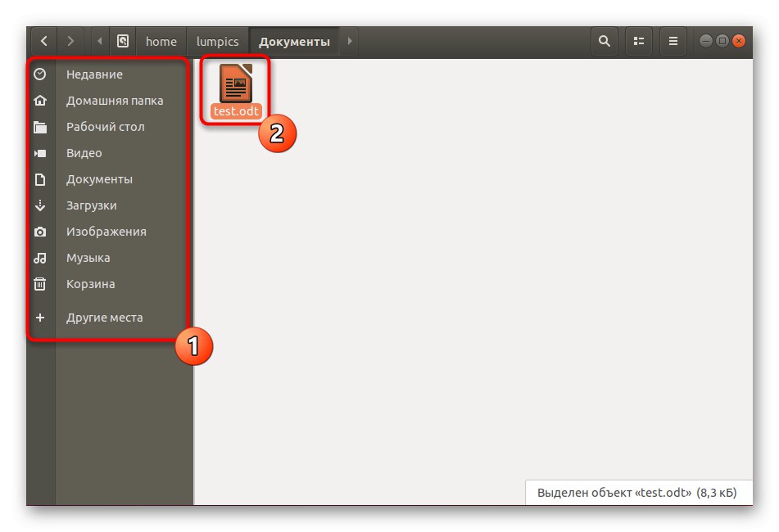Click the video icon next to Видео

(x=40, y=153)
